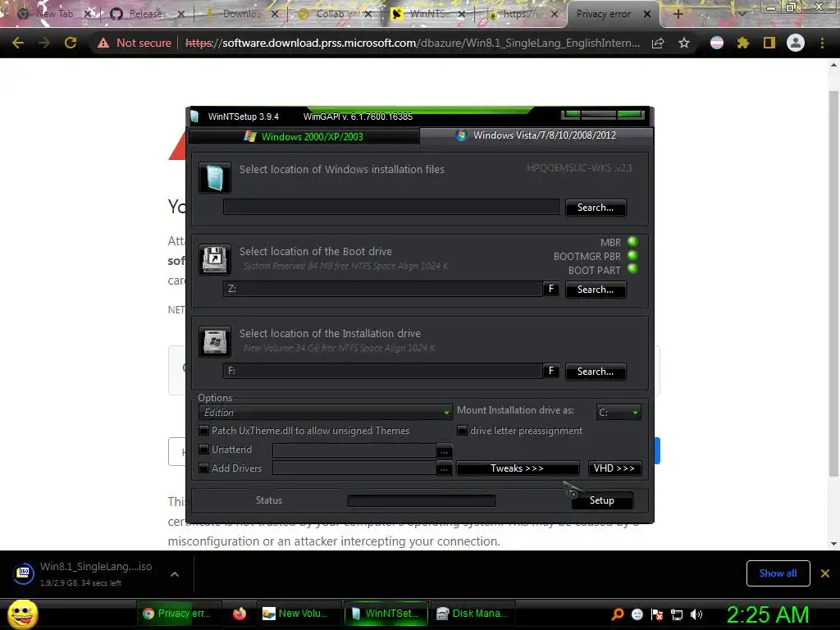The height and width of the screenshot is (630, 840).
Task: Switch to Windows 2000/XP/2003 tab
Action: click(304, 137)
